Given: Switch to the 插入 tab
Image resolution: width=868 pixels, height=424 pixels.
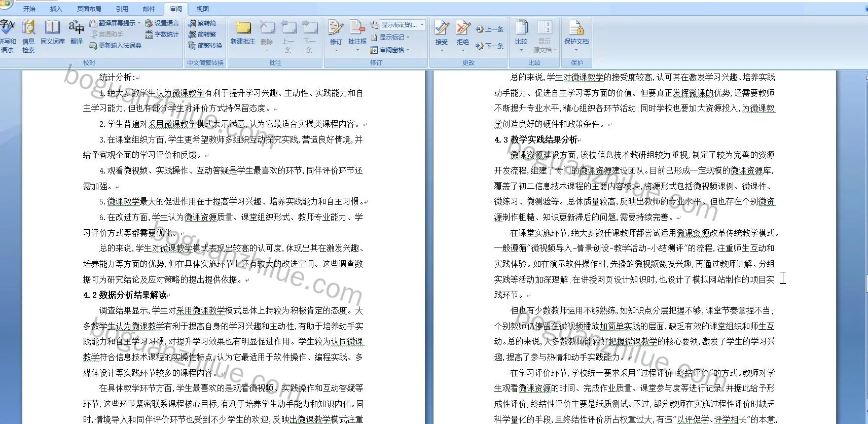Looking at the screenshot, I should point(56,9).
